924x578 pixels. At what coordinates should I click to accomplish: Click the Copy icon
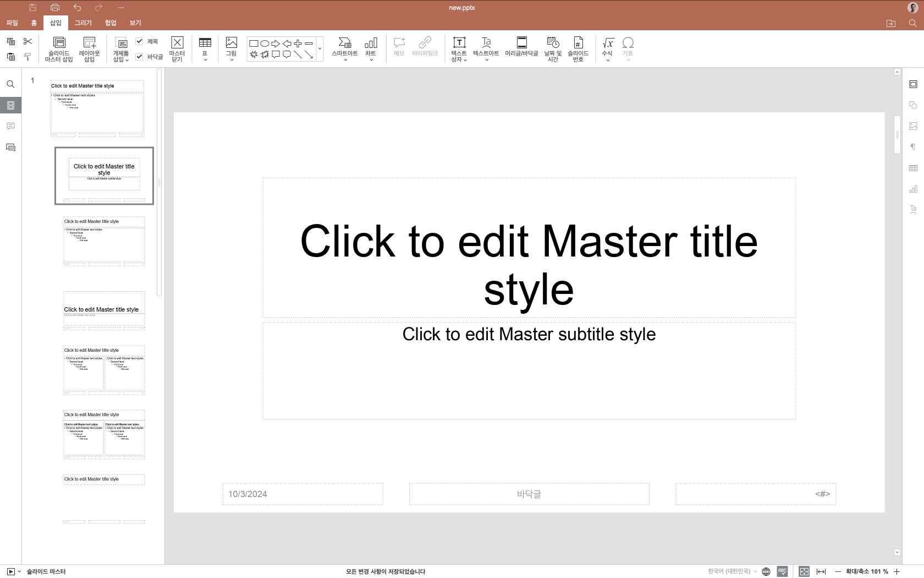coord(11,41)
